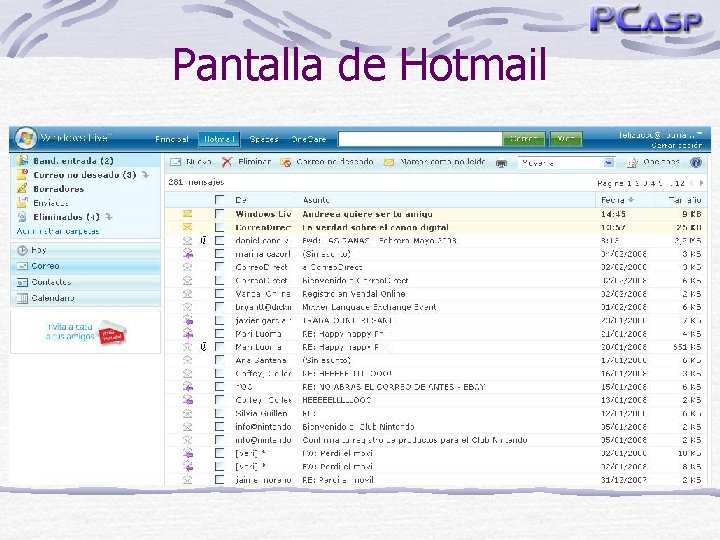Click the Eliminados trash folder icon
Viewport: 720px width, 540px height.
pos(22,217)
